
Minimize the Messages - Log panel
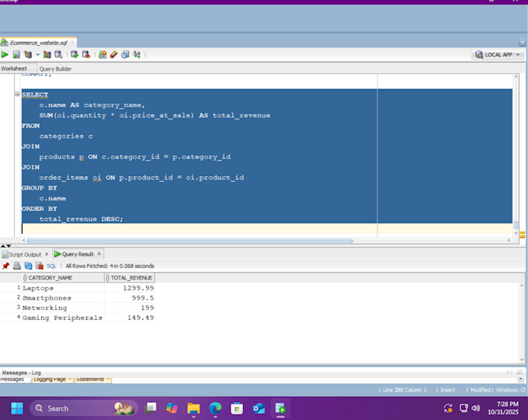[x=519, y=372]
